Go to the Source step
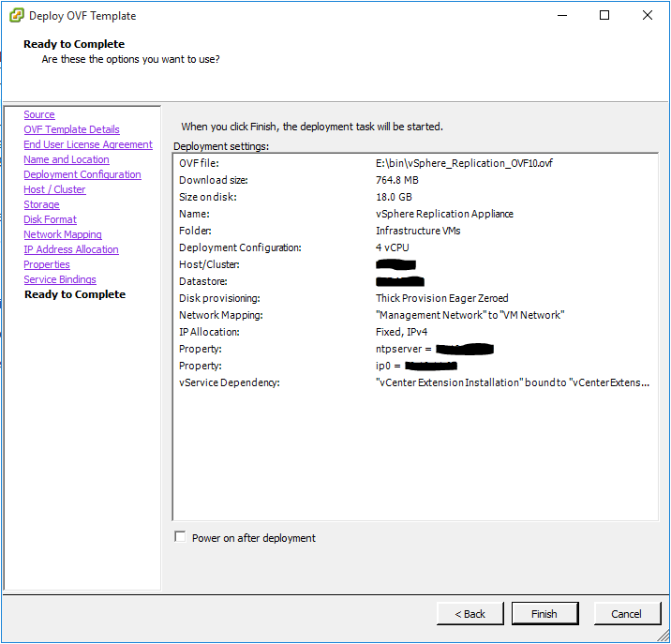 click(39, 114)
